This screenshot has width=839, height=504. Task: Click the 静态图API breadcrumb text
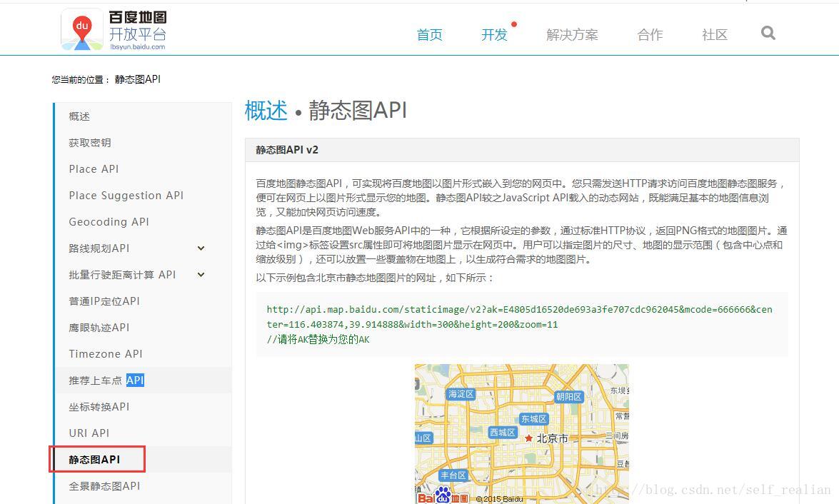(138, 79)
